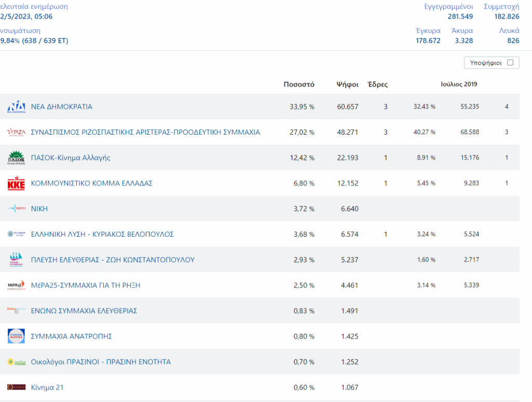This screenshot has height=402, width=532.
Task: Click the blank votes value 826
Action: click(513, 41)
